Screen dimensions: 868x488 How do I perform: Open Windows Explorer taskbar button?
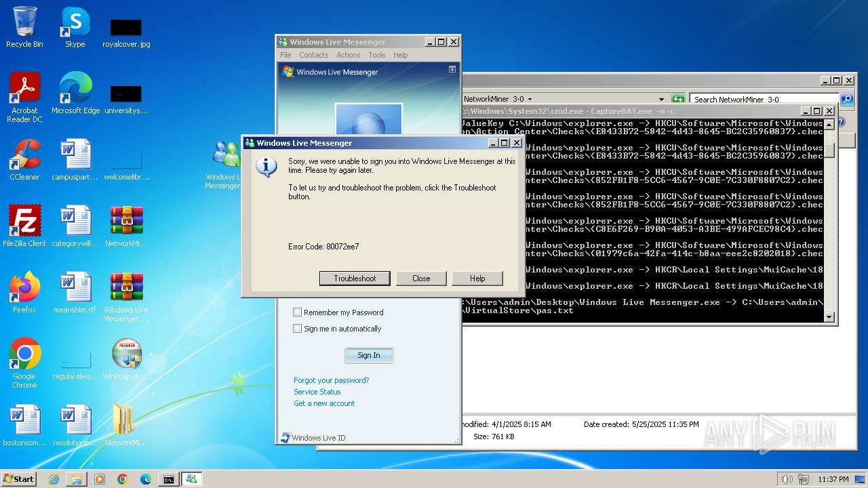click(77, 479)
